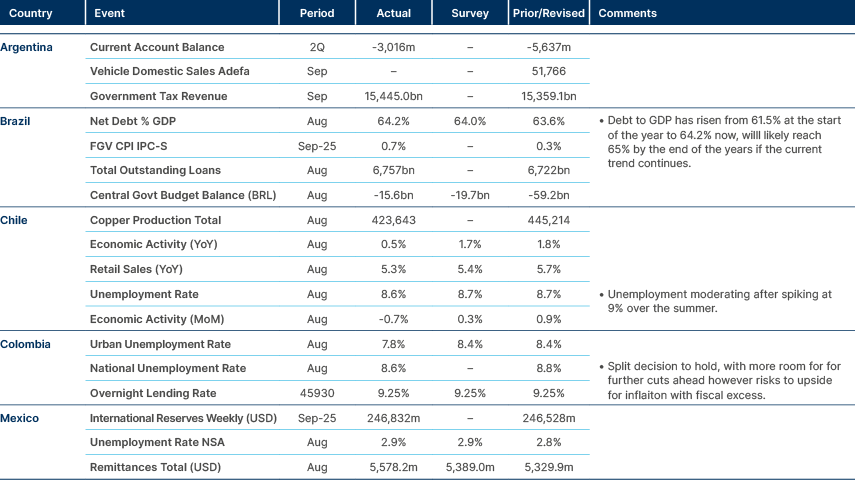The image size is (855, 480).
Task: Select the Survey column header
Action: tap(470, 14)
